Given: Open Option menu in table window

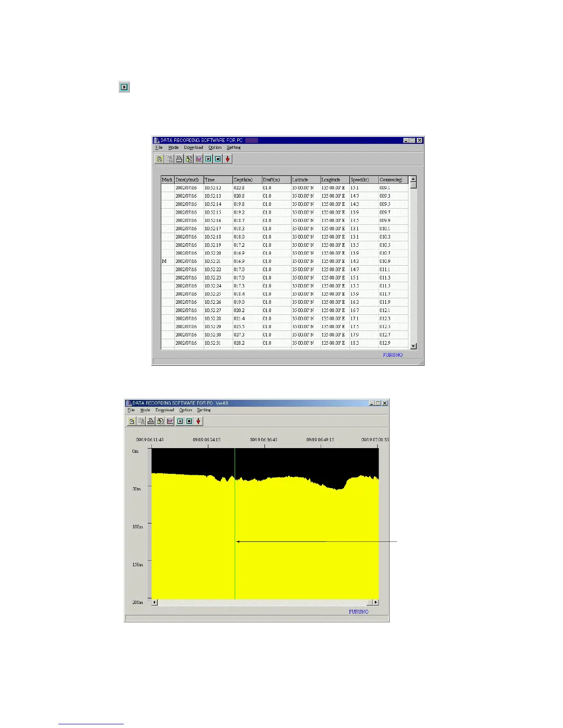Looking at the screenshot, I should (215, 148).
